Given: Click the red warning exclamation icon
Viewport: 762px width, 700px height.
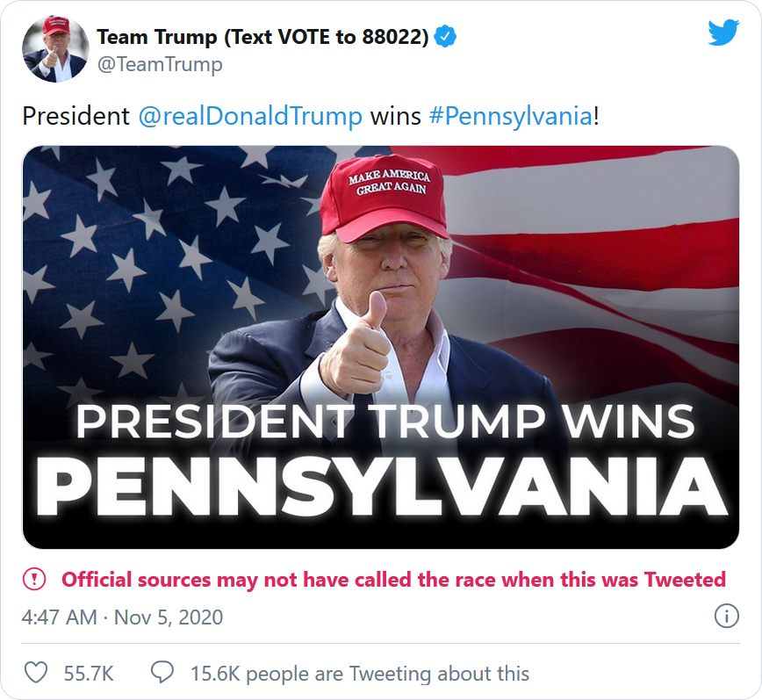Looking at the screenshot, I should pyautogui.click(x=33, y=579).
